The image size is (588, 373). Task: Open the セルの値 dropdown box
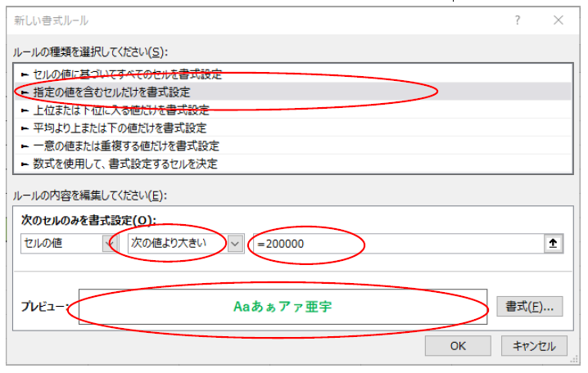[x=61, y=243]
